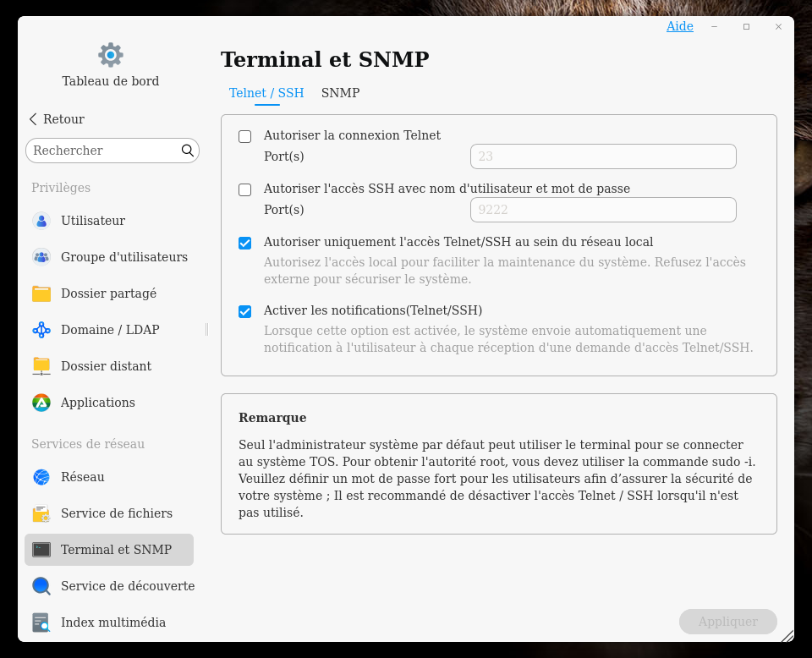Enable the Telnet connection checkbox
The image size is (812, 658).
point(245,136)
